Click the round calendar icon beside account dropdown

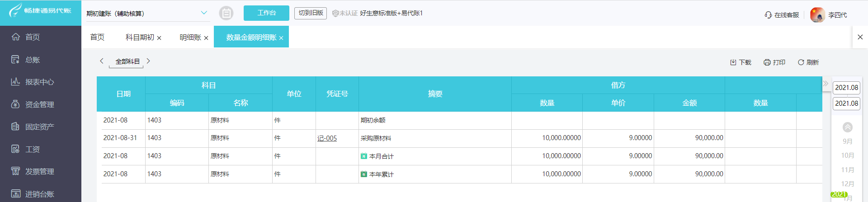[x=226, y=13]
